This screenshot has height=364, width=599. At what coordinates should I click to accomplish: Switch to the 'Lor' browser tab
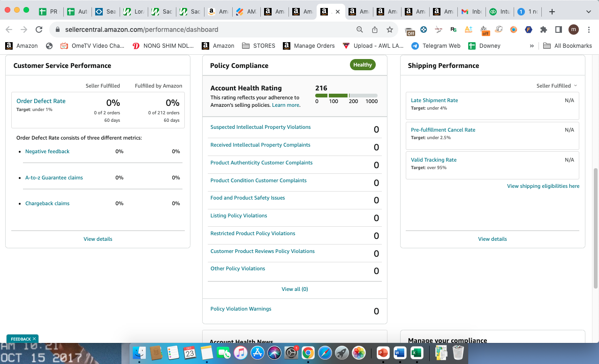point(133,12)
